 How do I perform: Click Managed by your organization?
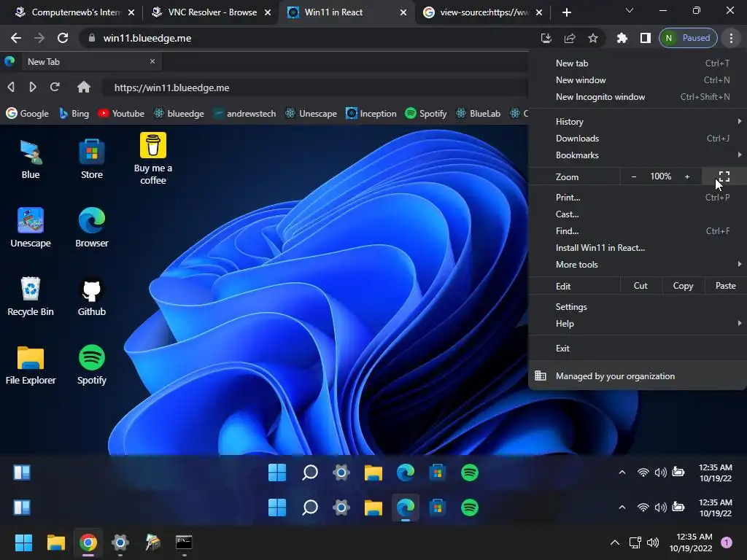638,376
